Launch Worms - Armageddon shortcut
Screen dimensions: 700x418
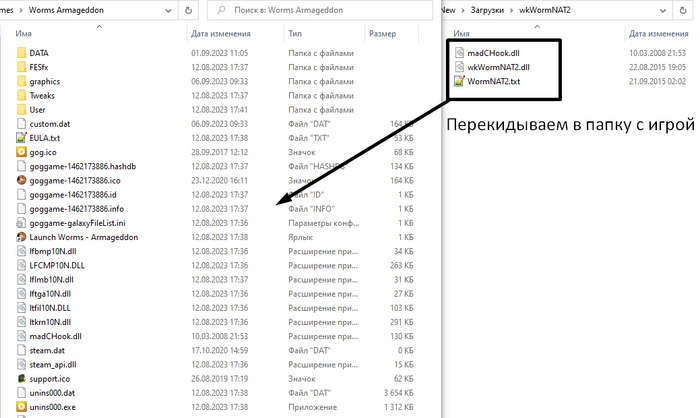pos(83,237)
